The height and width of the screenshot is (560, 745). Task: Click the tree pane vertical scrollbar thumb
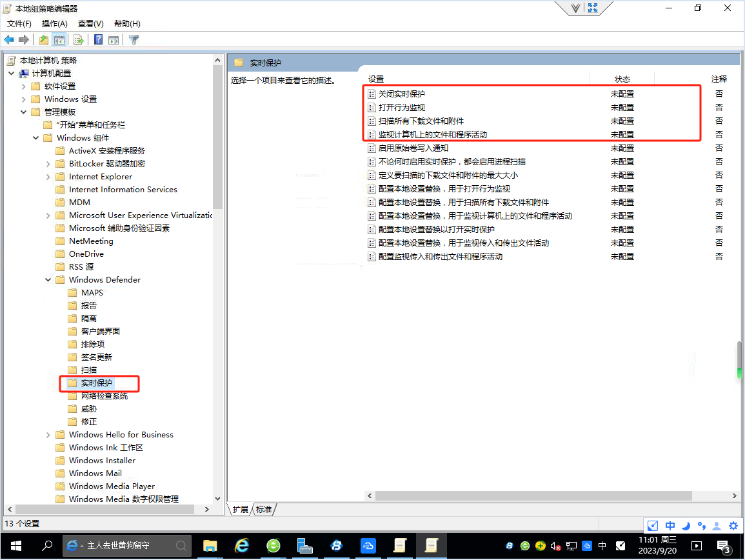pyautogui.click(x=217, y=137)
